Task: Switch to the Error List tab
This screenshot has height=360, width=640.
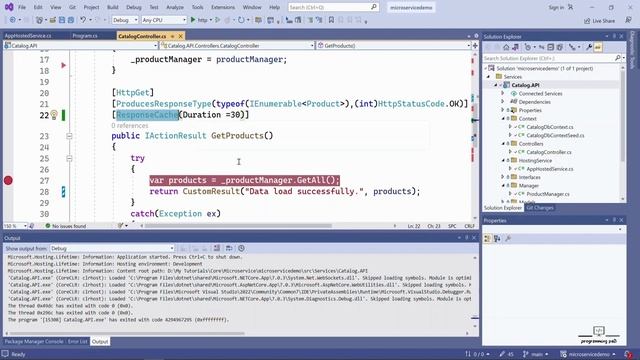Action: (78, 341)
